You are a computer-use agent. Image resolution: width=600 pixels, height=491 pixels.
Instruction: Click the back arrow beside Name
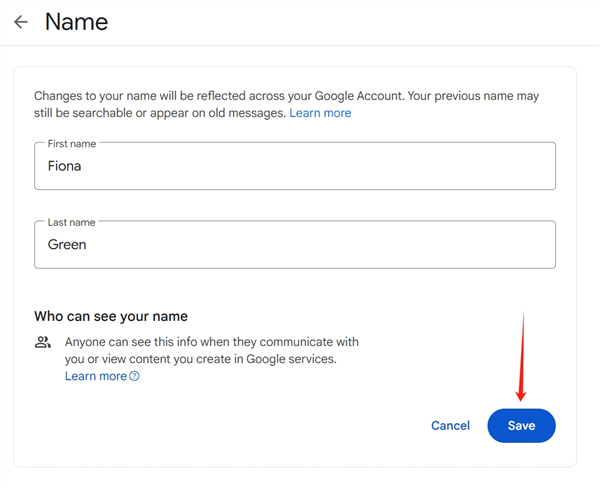[21, 22]
